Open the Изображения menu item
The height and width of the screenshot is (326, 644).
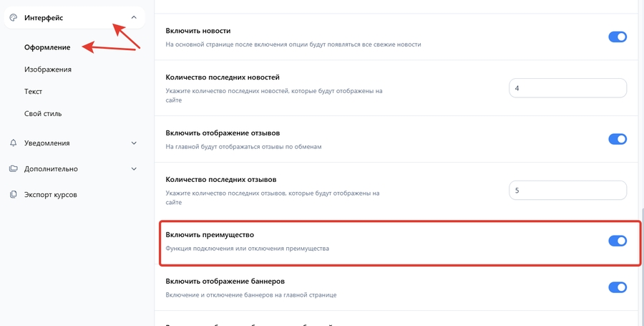tap(47, 69)
